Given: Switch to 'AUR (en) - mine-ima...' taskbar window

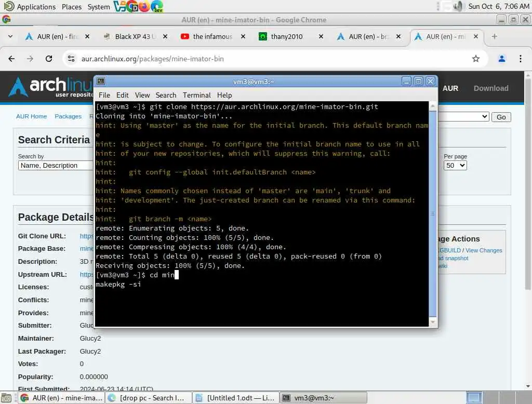Looking at the screenshot, I should [x=61, y=398].
